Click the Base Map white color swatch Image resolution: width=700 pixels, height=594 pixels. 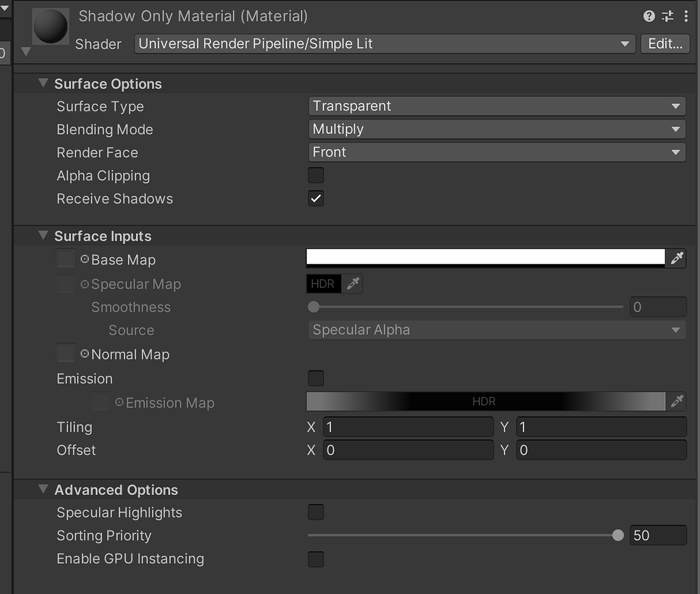coord(485,257)
